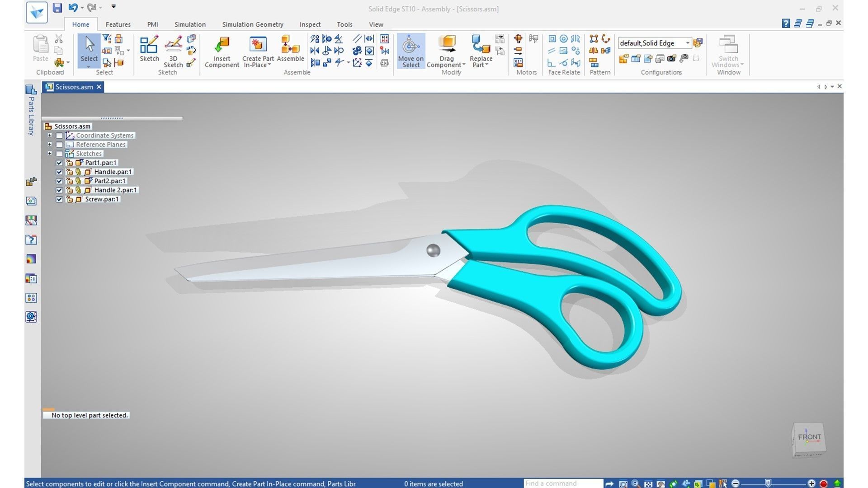Screen dimensions: 868x488
Task: Expand the Sketches tree node
Action: 50,154
